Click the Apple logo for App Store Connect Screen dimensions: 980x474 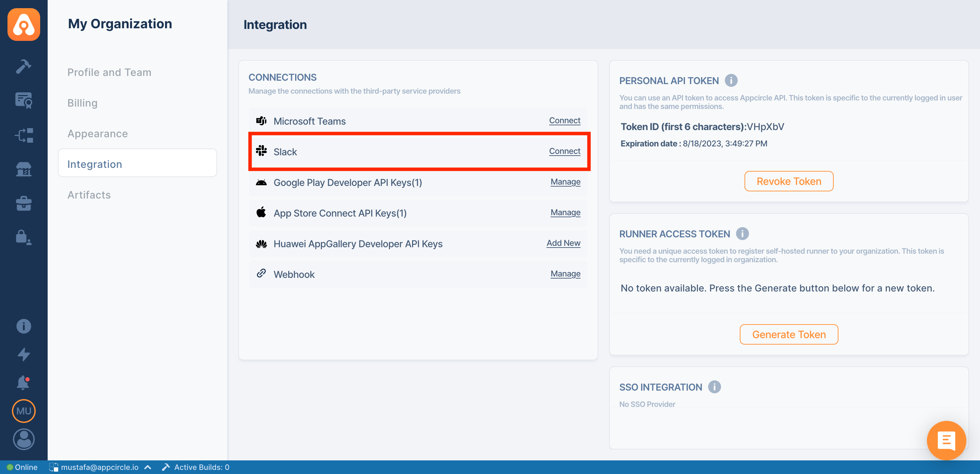pyautogui.click(x=261, y=212)
